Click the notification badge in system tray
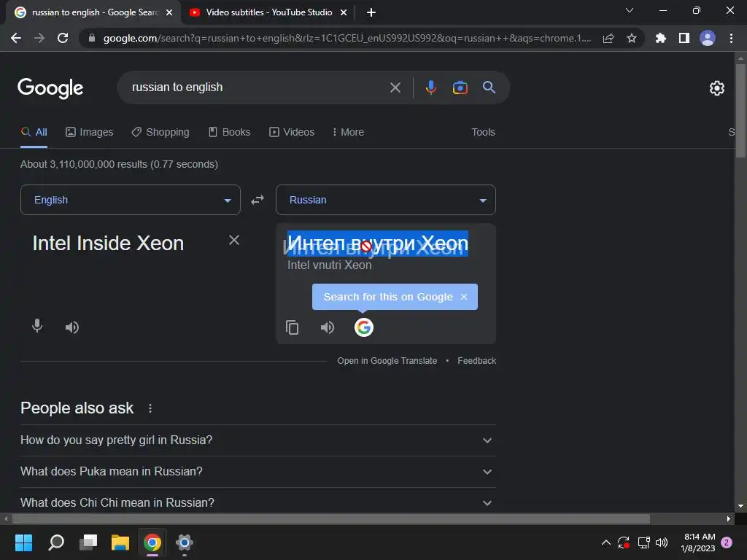Image resolution: width=747 pixels, height=560 pixels. tap(727, 542)
